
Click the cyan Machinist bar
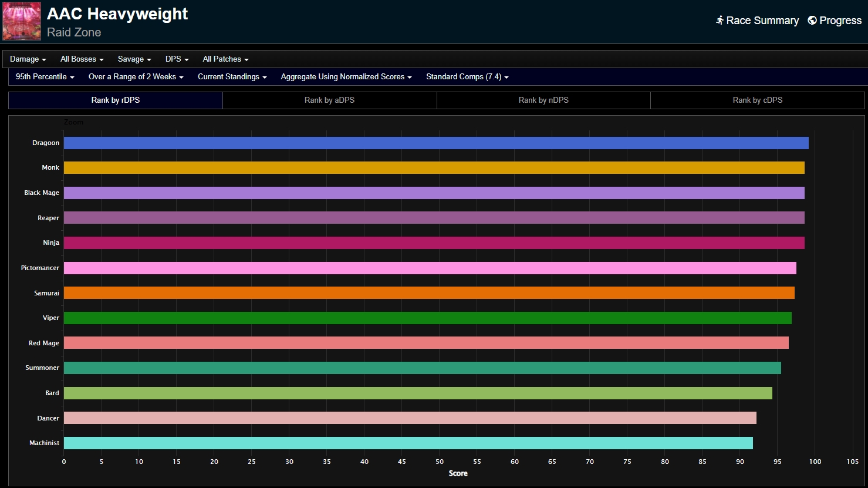click(x=408, y=443)
